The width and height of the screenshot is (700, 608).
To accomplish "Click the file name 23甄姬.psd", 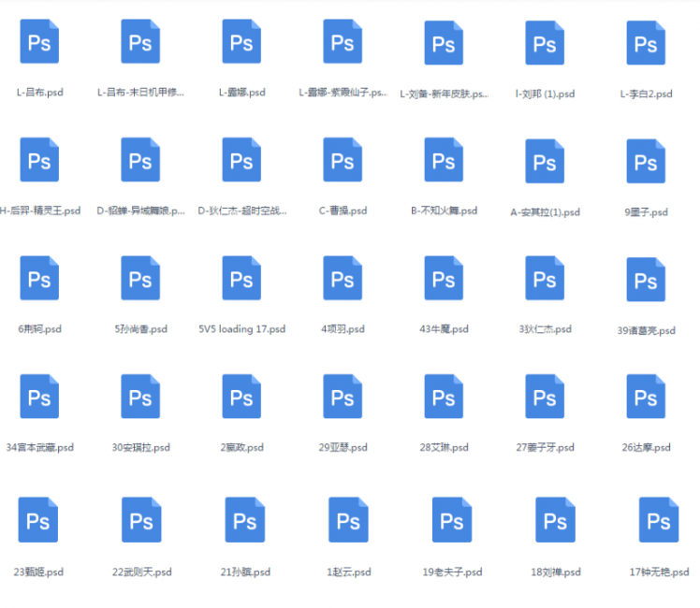I will [x=38, y=572].
